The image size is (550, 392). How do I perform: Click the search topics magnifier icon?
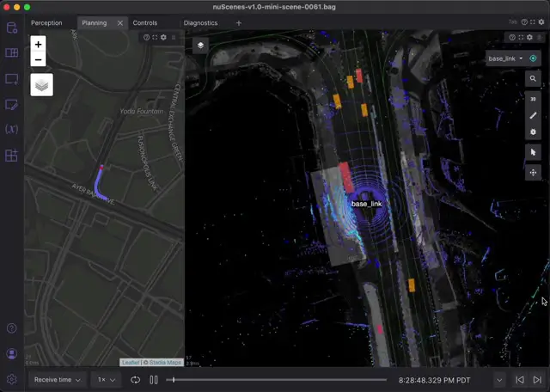[533, 78]
